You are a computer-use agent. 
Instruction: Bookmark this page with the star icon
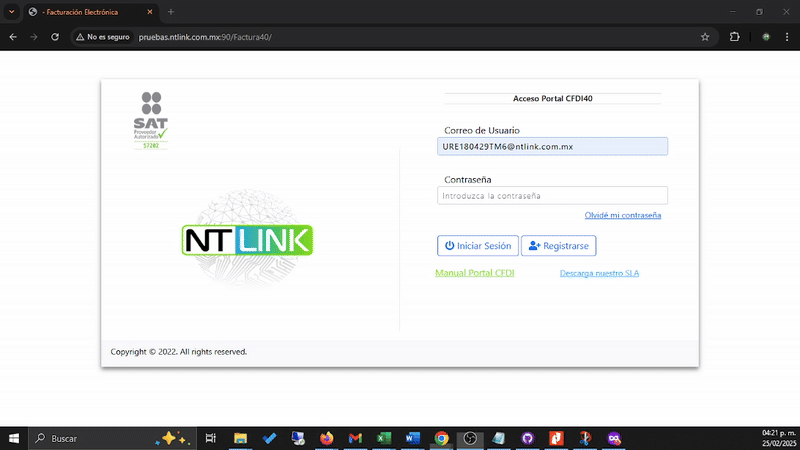pos(705,37)
